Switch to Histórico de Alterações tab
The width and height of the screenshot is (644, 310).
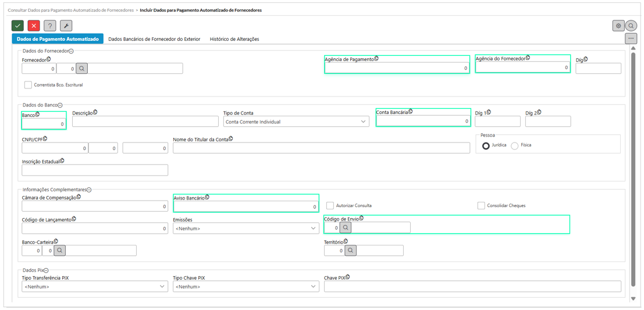tap(234, 39)
